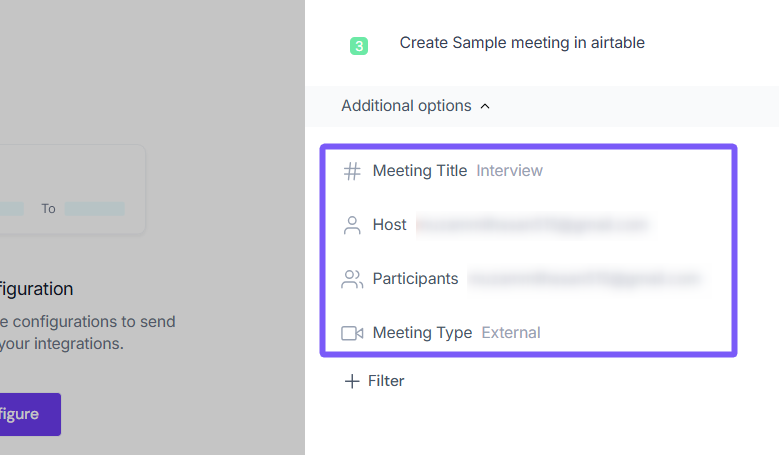Viewport: 779px width, 455px height.
Task: Click the person icon next to Host
Action: pyautogui.click(x=352, y=225)
